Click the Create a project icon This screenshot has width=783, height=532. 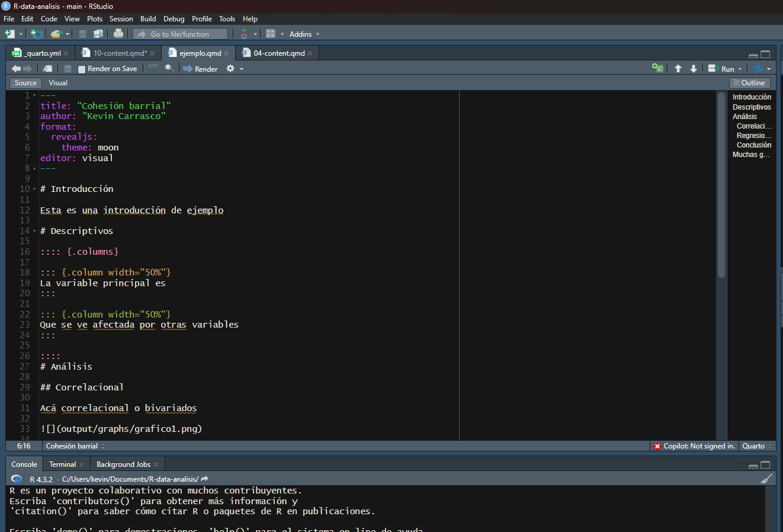[36, 34]
